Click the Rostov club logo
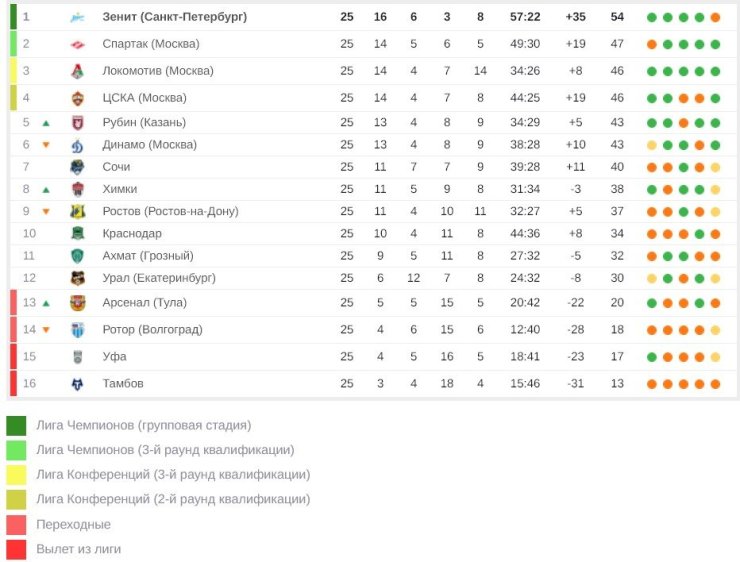Image resolution: width=740 pixels, height=562 pixels. [x=78, y=211]
